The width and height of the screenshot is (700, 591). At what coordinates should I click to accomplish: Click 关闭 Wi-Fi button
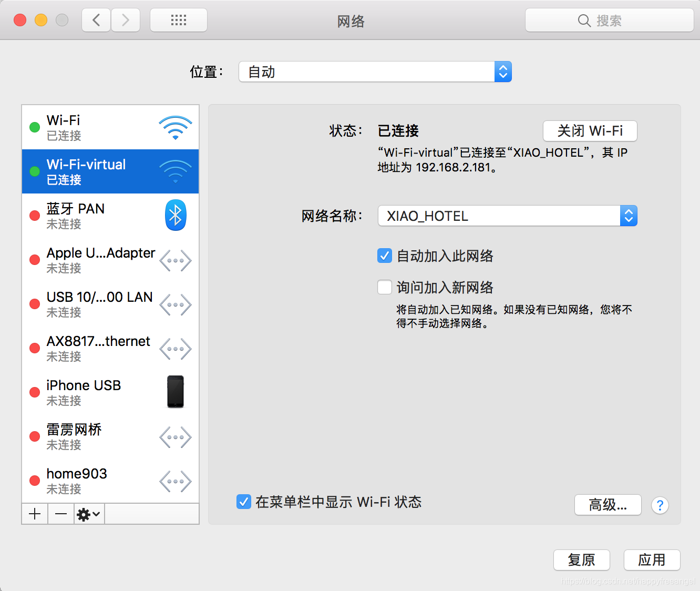click(x=590, y=131)
